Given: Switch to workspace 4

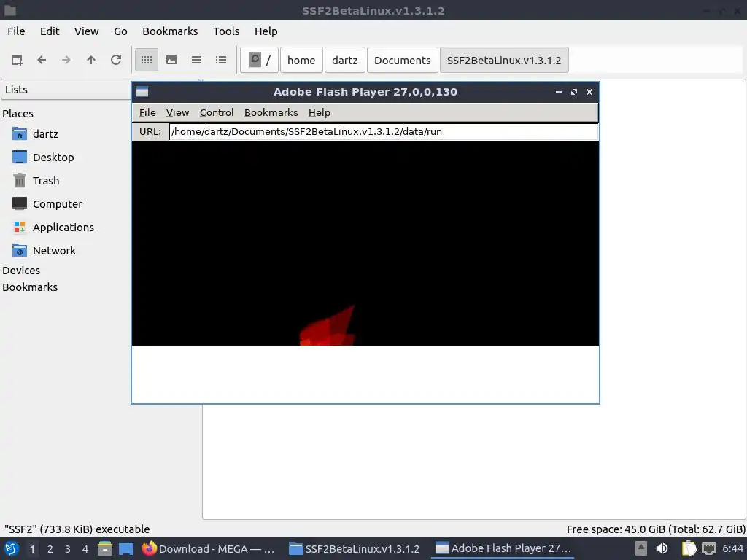Looking at the screenshot, I should [x=85, y=549].
